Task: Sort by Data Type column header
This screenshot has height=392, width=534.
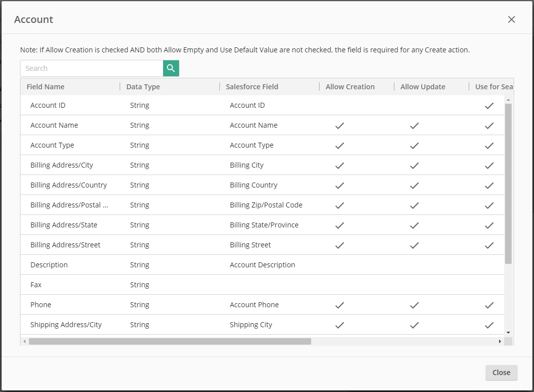Action: point(143,87)
